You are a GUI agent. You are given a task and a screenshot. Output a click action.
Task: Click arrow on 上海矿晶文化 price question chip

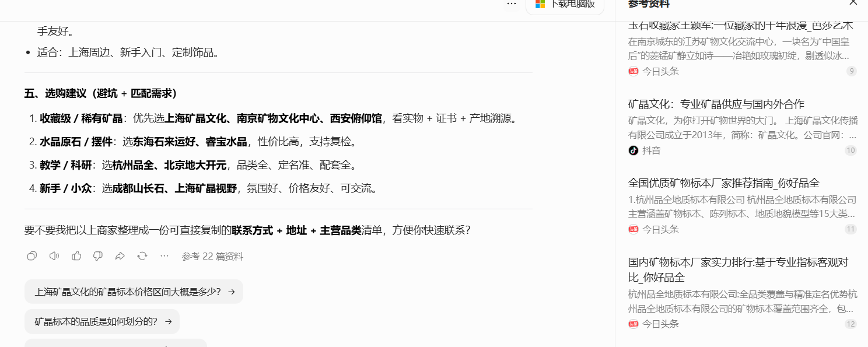coord(232,292)
